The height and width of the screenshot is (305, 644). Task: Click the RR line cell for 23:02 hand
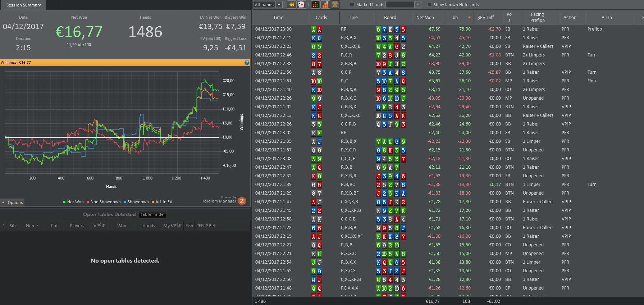344,133
